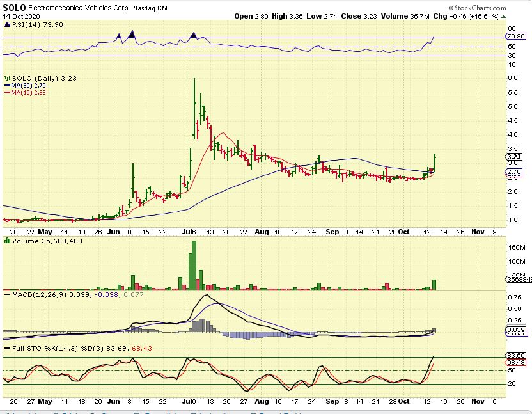Click the red 68.43 value in STO legend
Viewport: 532px width, 414px height.
pyautogui.click(x=142, y=348)
